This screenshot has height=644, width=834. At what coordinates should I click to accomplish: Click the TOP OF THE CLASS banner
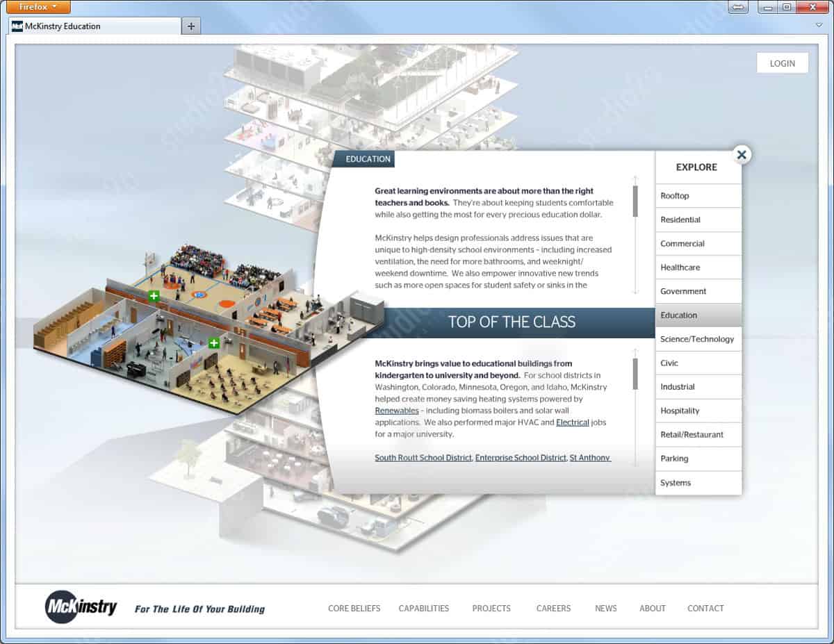point(512,322)
